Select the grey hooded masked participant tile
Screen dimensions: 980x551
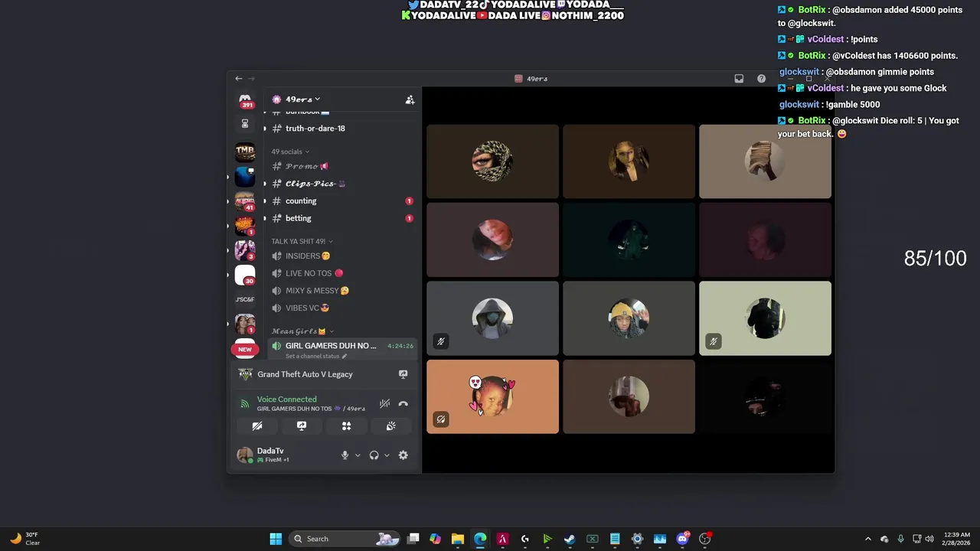[492, 318]
